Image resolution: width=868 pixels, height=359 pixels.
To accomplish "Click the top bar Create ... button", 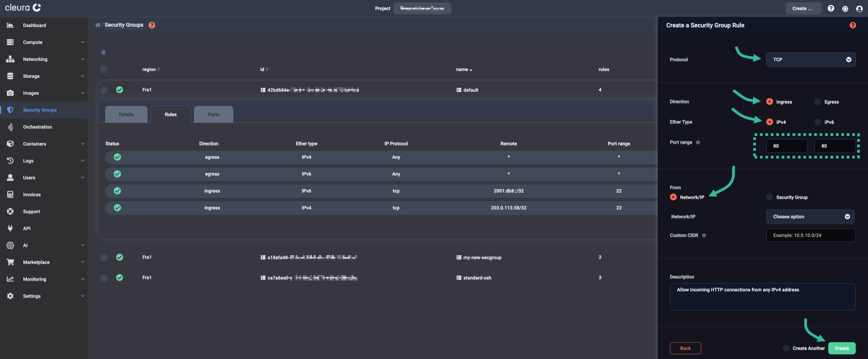I will point(803,9).
